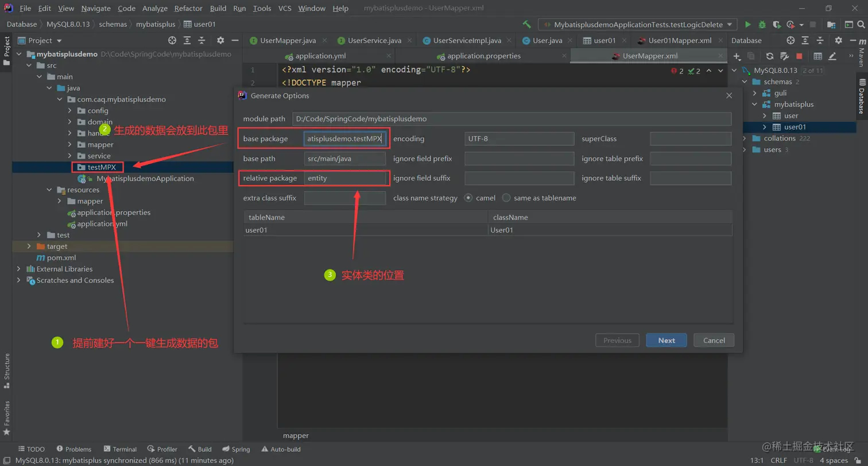Open the Project view selector dropdown
Viewport: 868px width, 466px height.
pos(40,40)
